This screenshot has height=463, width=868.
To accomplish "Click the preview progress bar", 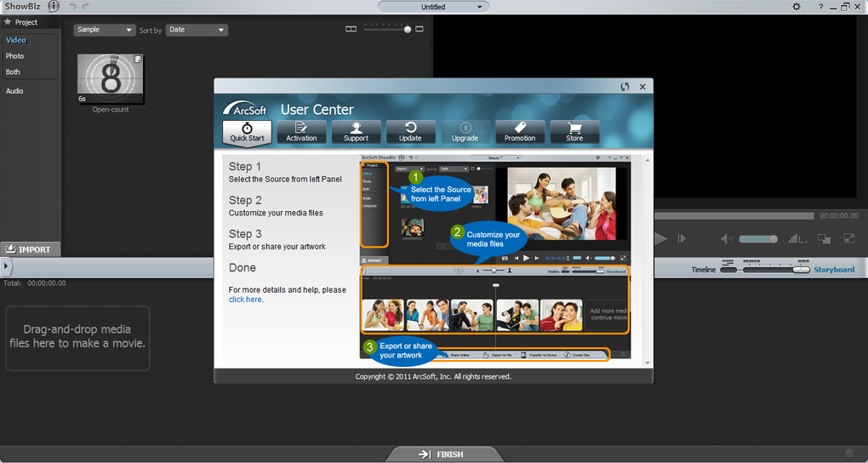I will pyautogui.click(x=734, y=216).
